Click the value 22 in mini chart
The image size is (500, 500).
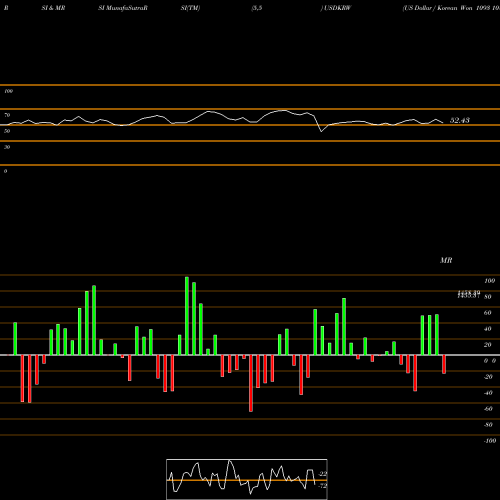[x=323, y=474]
